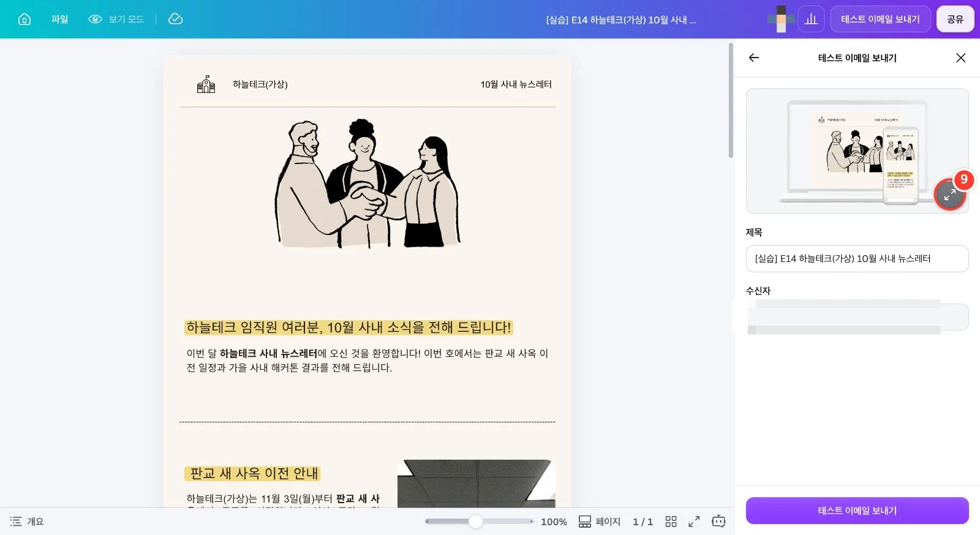Open the 파일 menu
The width and height of the screenshot is (980, 535).
(x=59, y=19)
